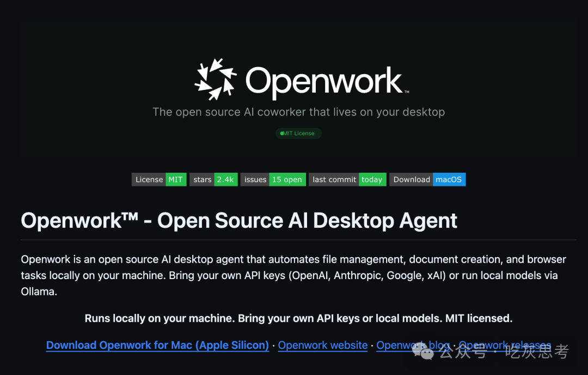Open the Openwork releases link
Screen dimensions: 588x375
pos(505,345)
